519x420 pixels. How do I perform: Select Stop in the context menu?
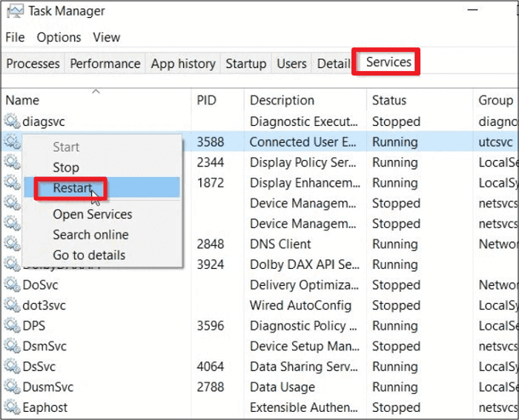66,167
